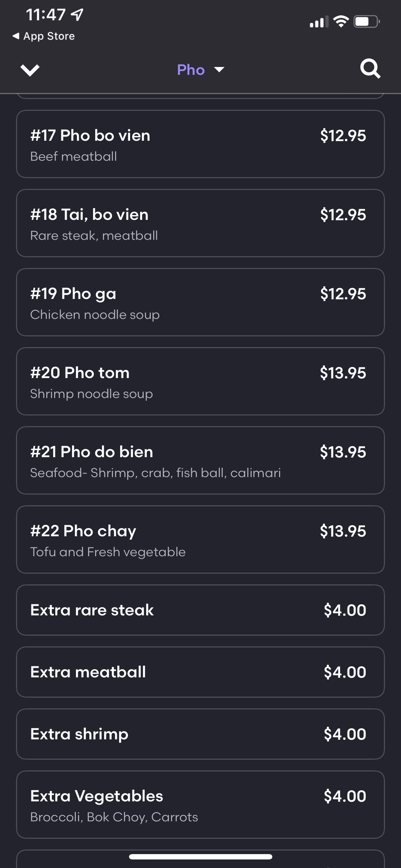Image resolution: width=401 pixels, height=868 pixels.
Task: Tap the back arrow beside App Store
Action: tap(16, 36)
